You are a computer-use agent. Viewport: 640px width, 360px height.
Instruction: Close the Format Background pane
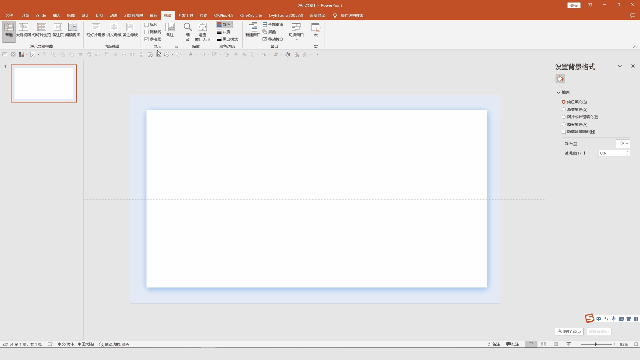coord(633,66)
